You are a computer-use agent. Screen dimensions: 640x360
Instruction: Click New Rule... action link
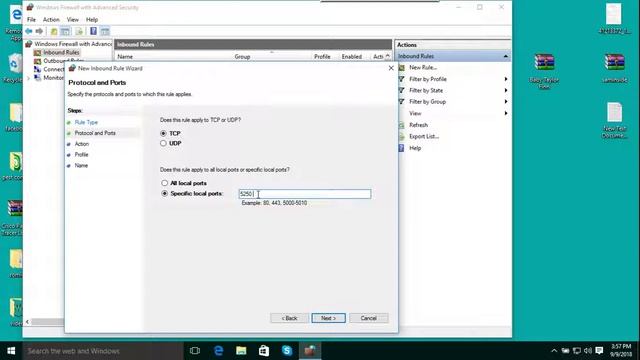(423, 67)
